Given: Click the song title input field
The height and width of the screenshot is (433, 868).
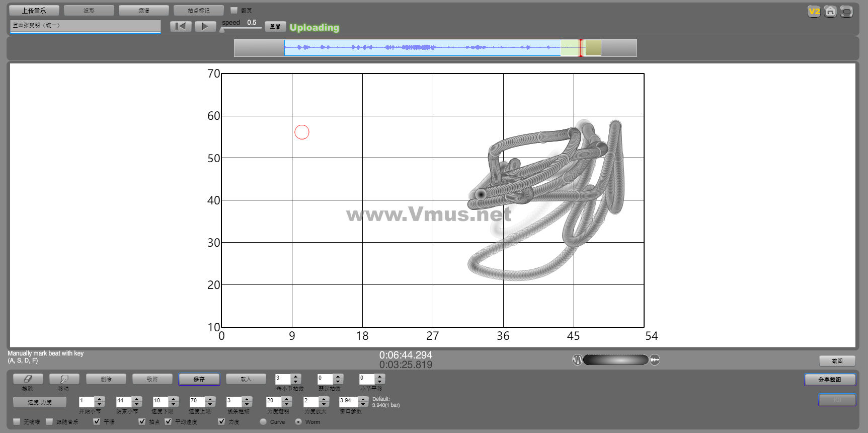Looking at the screenshot, I should (x=86, y=26).
